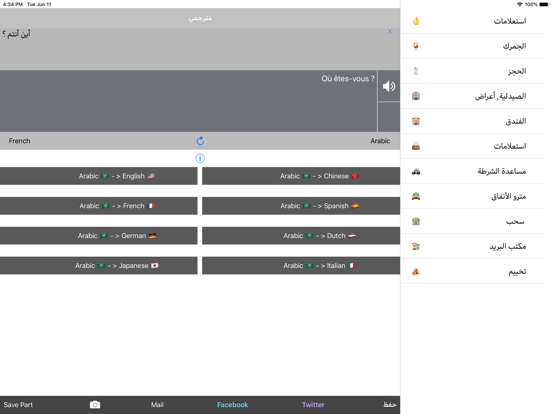Screen dimensions: 552x414
Task: Open the سحب withdrawal category
Action: [472, 221]
